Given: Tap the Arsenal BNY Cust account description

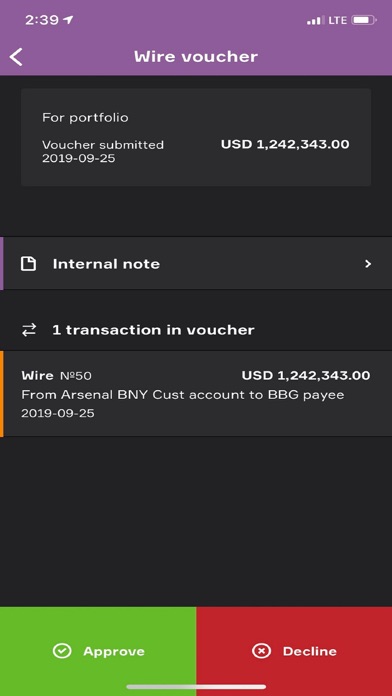Looking at the screenshot, I should click(x=182, y=395).
